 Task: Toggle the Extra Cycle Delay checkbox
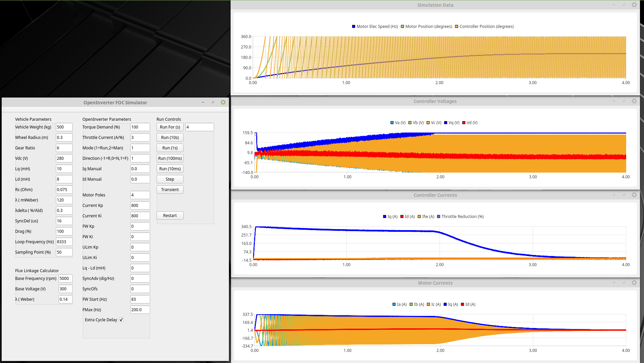(121, 320)
